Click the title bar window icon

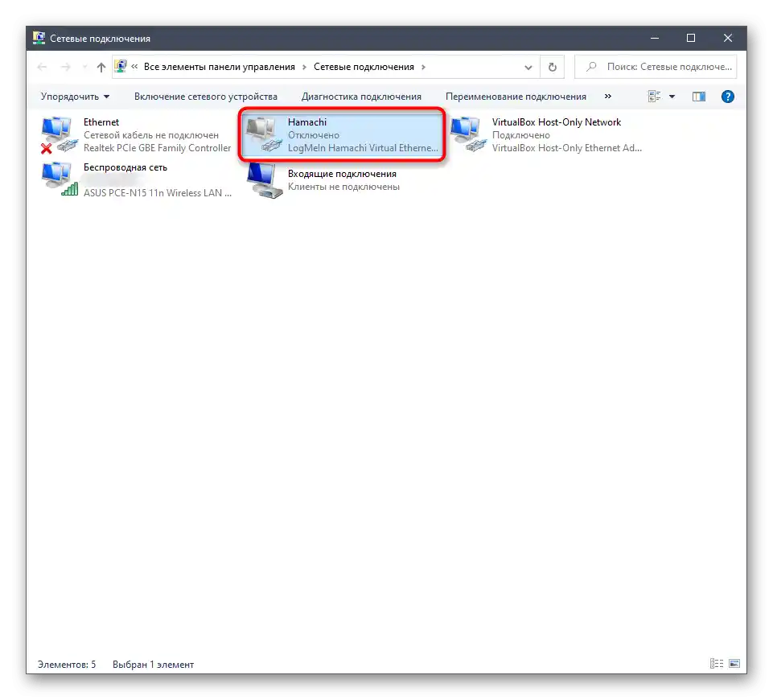click(39, 38)
